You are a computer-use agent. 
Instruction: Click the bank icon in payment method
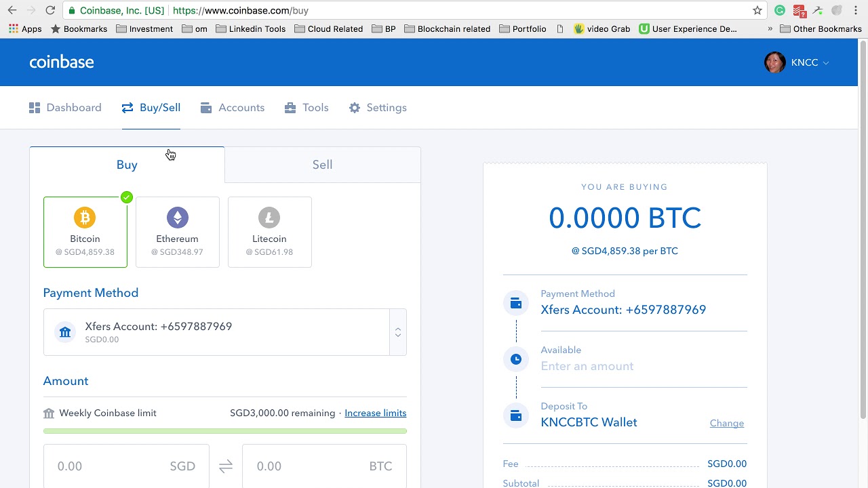(65, 332)
